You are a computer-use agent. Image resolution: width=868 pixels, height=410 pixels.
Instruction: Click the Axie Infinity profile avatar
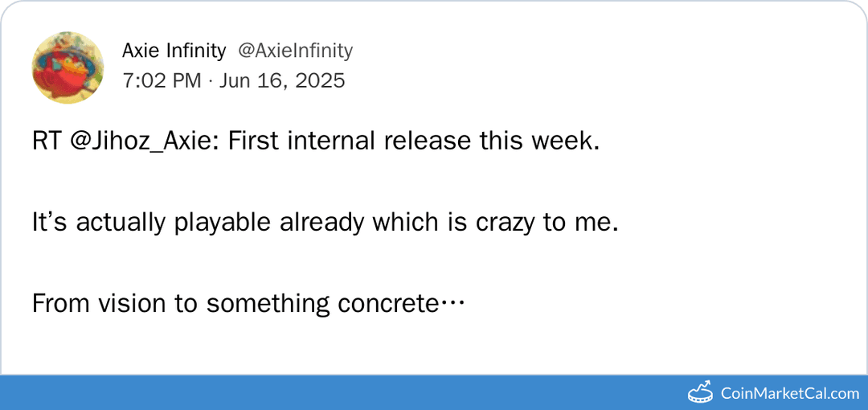pos(68,68)
